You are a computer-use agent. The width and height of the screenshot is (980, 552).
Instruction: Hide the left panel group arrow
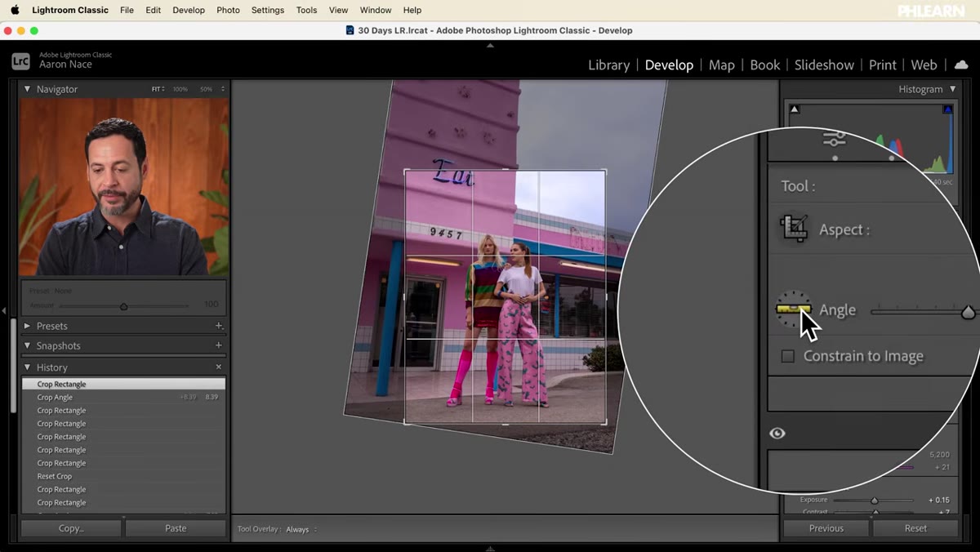(x=4, y=310)
